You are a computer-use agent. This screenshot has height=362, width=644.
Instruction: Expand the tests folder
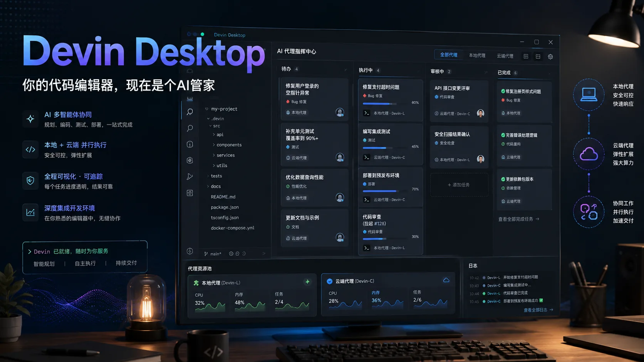[208, 176]
